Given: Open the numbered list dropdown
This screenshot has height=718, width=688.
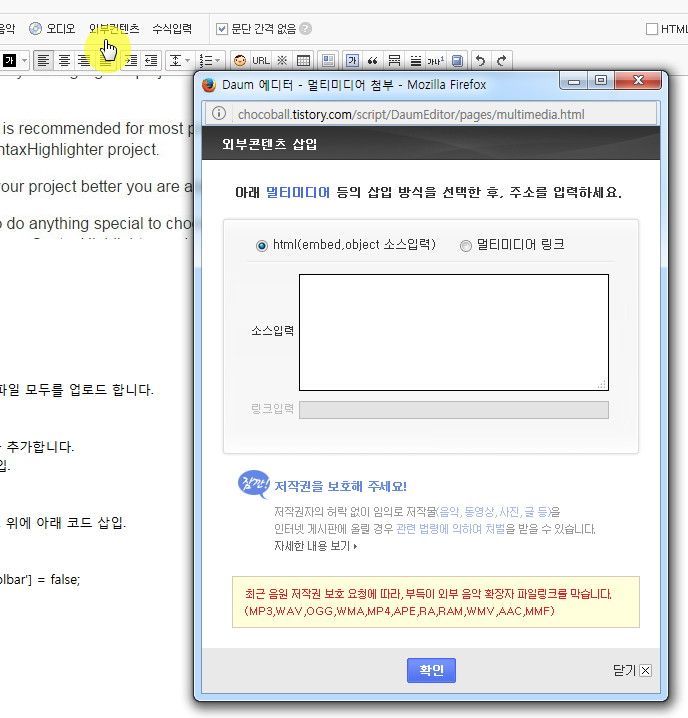Looking at the screenshot, I should point(210,60).
